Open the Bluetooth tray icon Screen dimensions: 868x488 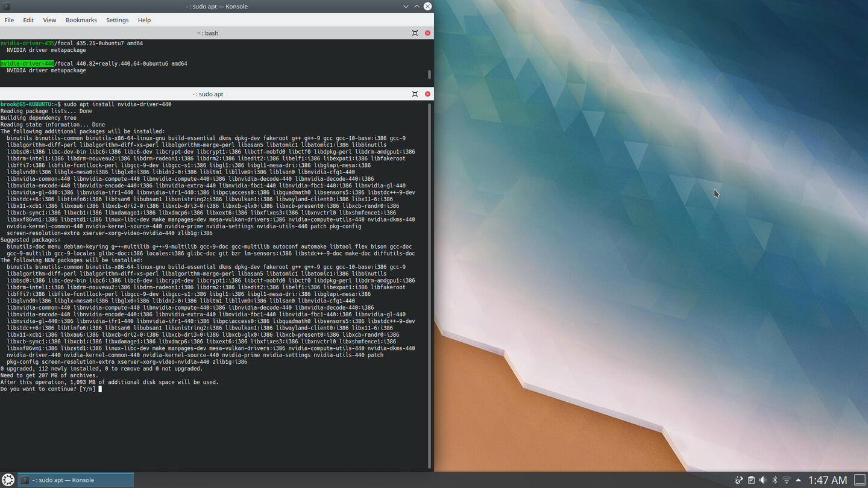point(775,480)
